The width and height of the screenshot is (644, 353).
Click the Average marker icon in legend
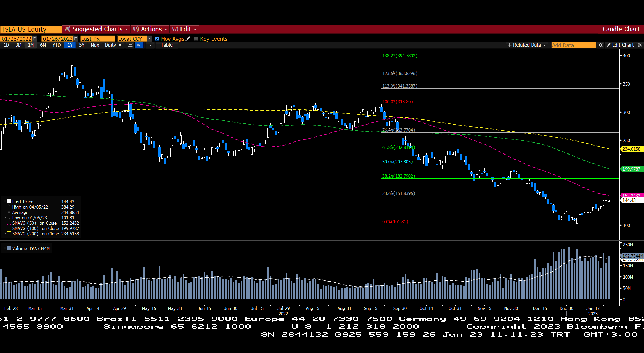click(x=9, y=212)
